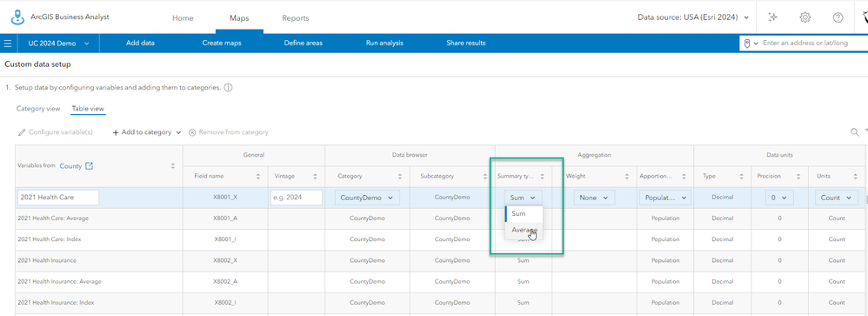Go to the Reports tab

296,17
